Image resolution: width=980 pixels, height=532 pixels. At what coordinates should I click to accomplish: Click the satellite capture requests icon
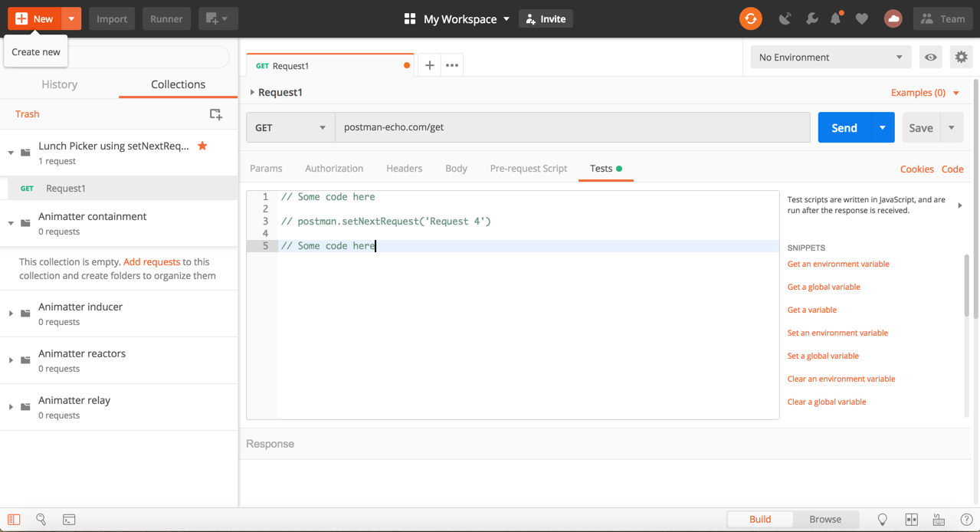pos(785,18)
